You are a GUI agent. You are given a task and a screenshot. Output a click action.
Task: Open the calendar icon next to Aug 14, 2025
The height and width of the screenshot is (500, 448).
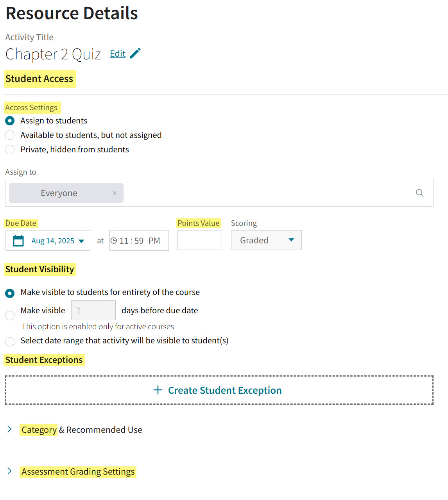(18, 240)
